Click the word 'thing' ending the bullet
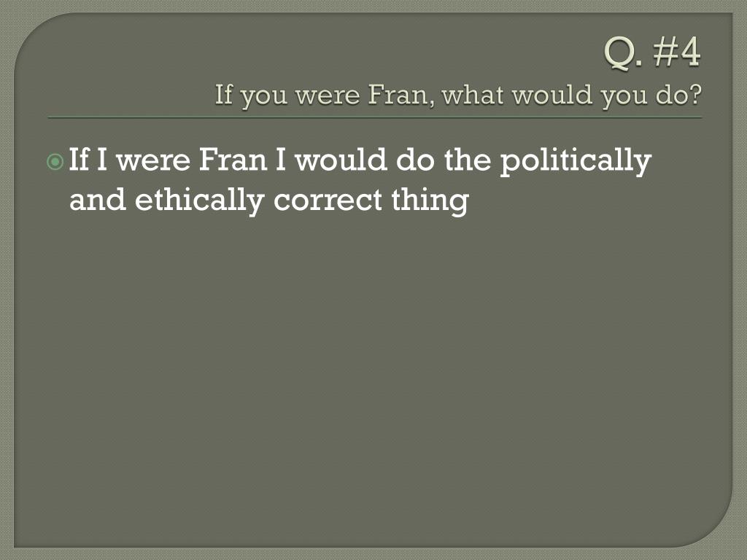 point(430,201)
